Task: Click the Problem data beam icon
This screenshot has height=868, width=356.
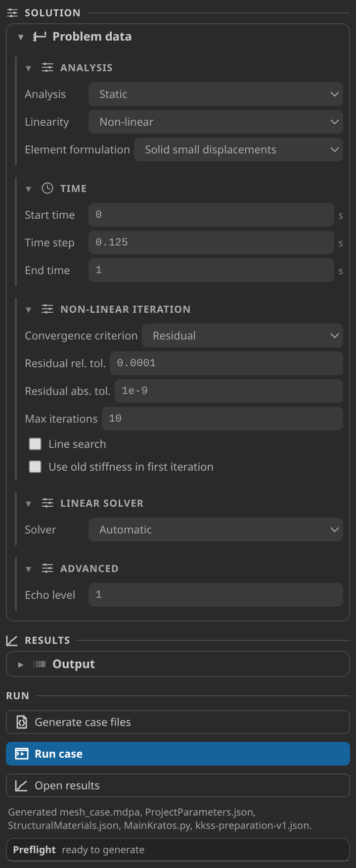Action: point(40,37)
